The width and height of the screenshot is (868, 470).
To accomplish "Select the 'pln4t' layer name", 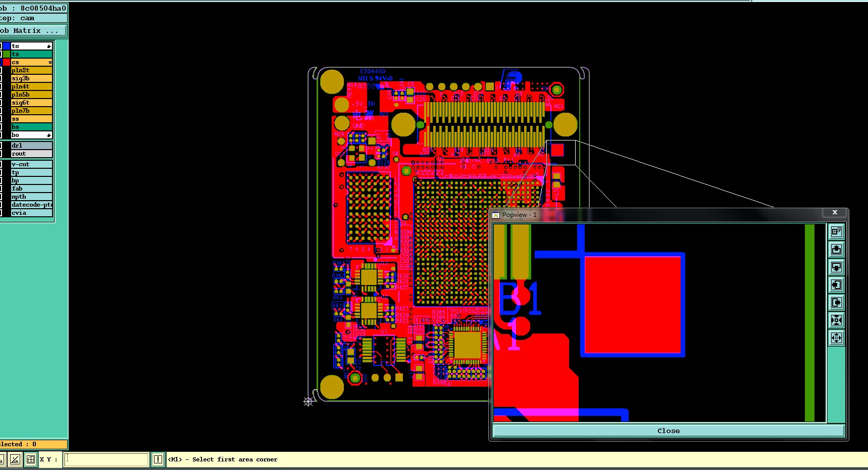I will point(31,86).
